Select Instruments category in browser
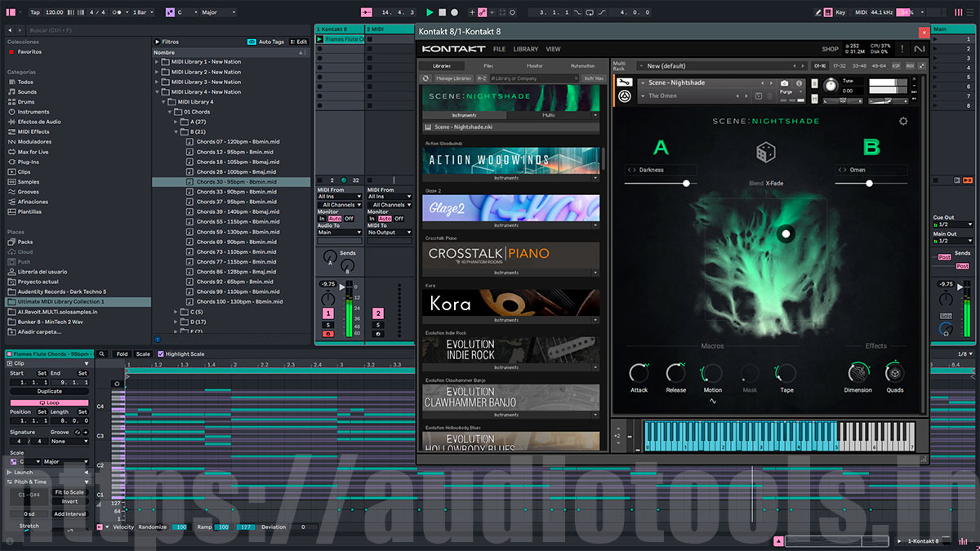Viewport: 980px width, 551px height. point(33,112)
